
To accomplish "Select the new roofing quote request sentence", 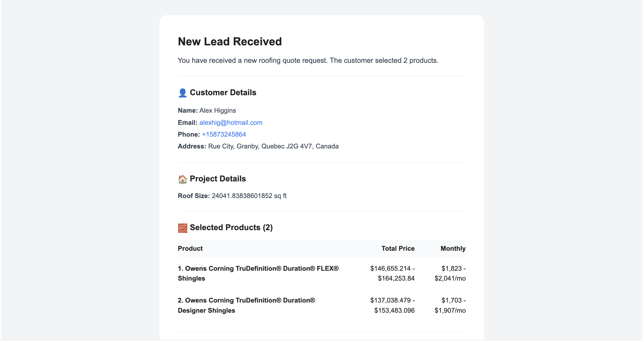I will click(x=308, y=60).
